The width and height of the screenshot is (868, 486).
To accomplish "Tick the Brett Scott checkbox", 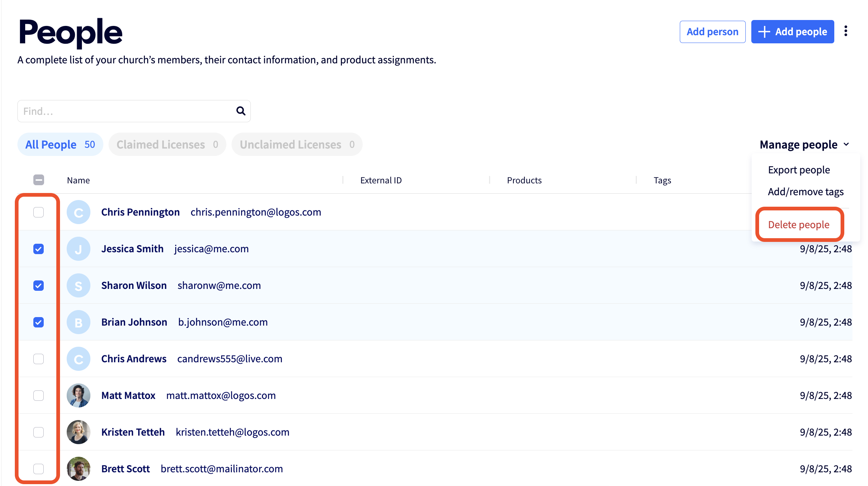I will click(39, 469).
